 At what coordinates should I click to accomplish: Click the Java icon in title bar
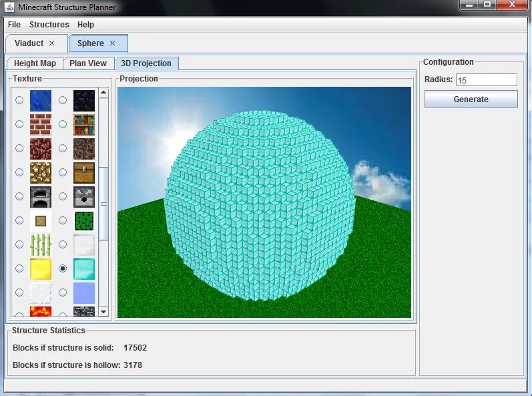click(x=9, y=7)
